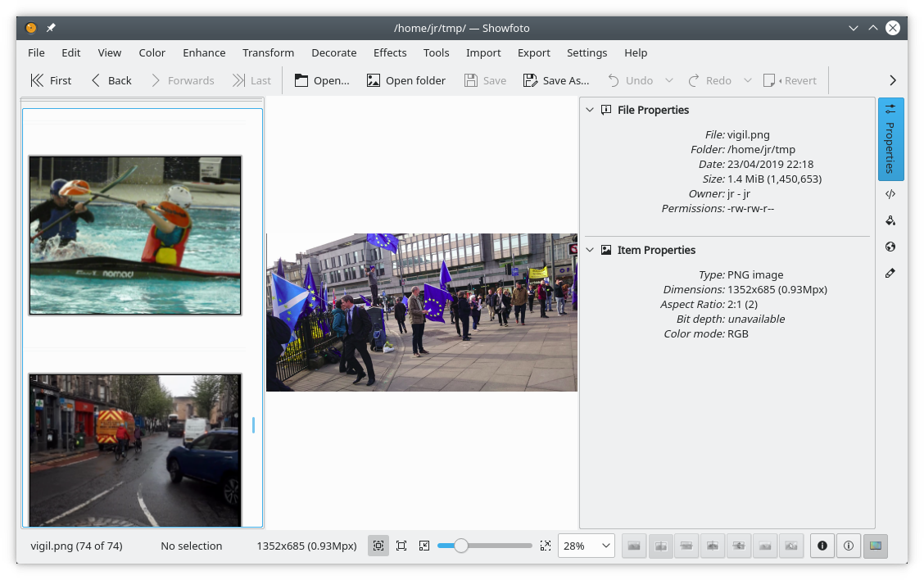
Task: Click the Colors paint bucket sidebar icon
Action: (x=890, y=220)
